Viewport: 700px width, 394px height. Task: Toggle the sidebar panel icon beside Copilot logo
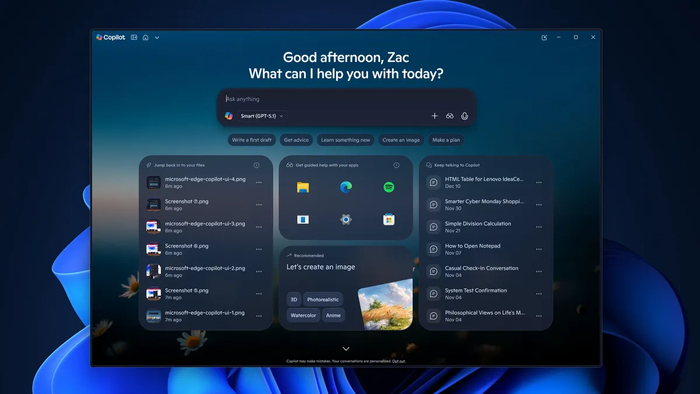tap(134, 37)
